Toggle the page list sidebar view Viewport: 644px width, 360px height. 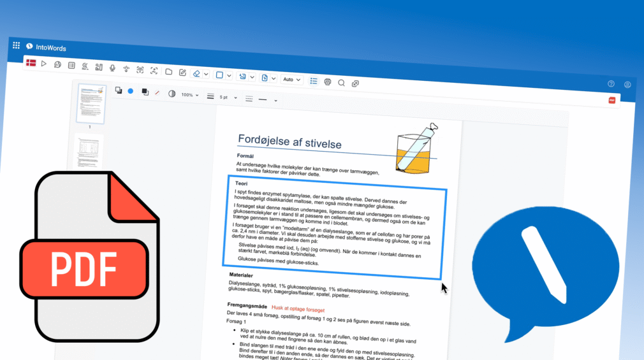click(313, 81)
